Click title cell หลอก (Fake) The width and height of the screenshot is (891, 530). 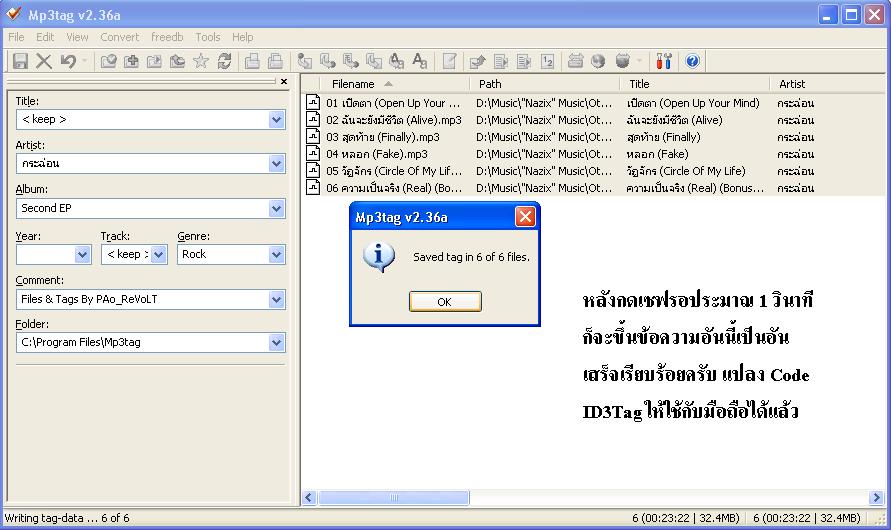tap(657, 154)
